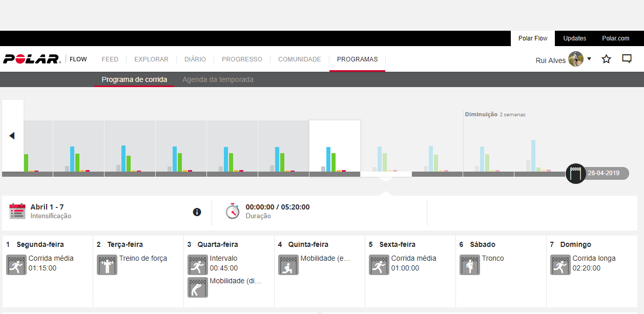The height and width of the screenshot is (314, 644).
Task: Switch to Agenda da temporada tab
Action: pos(218,79)
